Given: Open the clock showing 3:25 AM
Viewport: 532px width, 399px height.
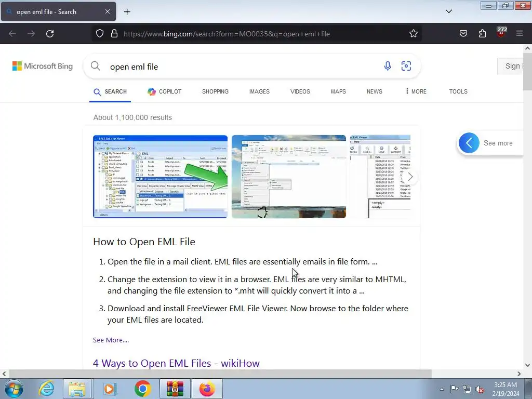Looking at the screenshot, I should (506, 389).
